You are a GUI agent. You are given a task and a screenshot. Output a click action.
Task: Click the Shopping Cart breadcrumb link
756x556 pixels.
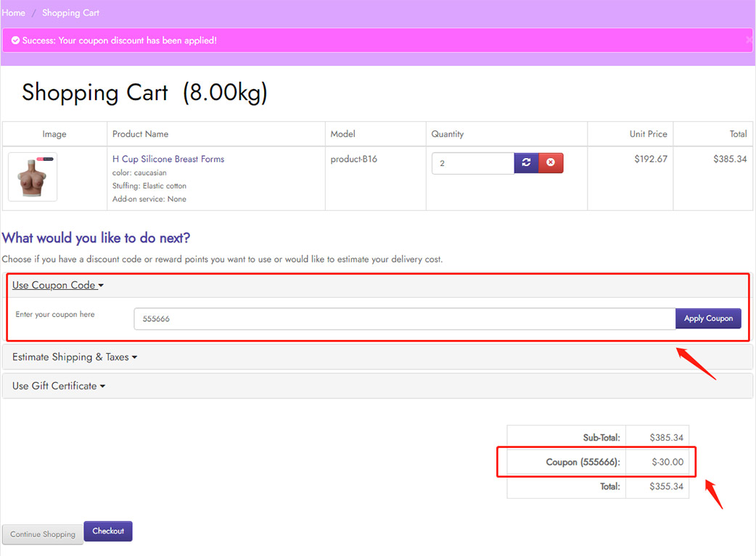pos(70,13)
